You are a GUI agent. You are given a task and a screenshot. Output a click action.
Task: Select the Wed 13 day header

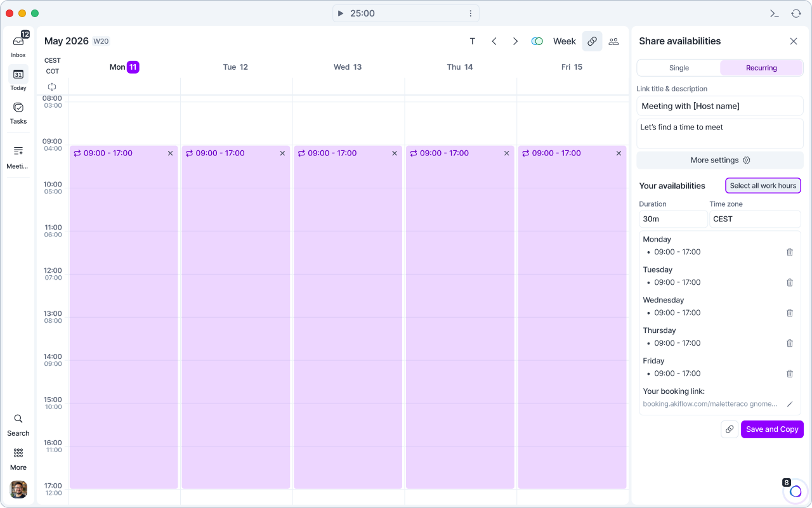tap(348, 67)
